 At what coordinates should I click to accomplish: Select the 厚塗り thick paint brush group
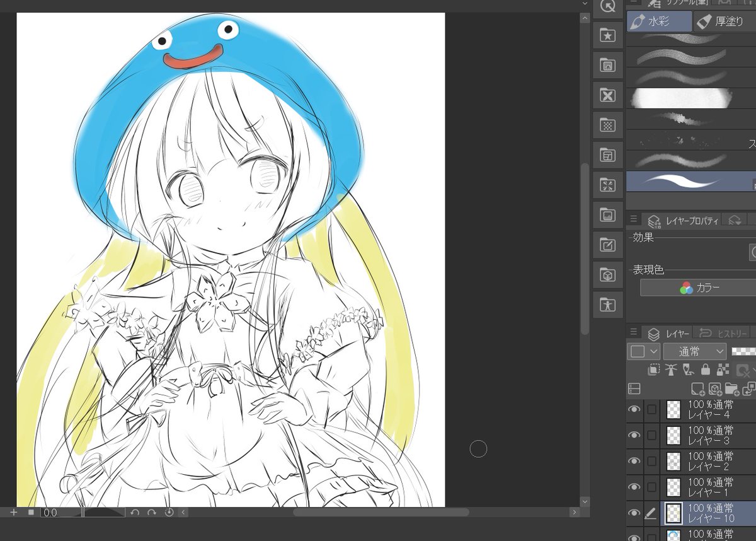coord(724,21)
